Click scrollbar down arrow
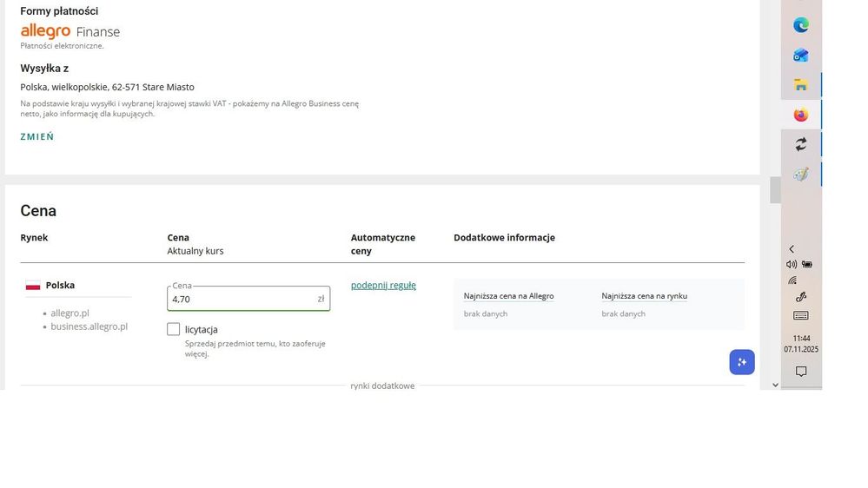Viewport: 868px width, 488px height. [775, 384]
